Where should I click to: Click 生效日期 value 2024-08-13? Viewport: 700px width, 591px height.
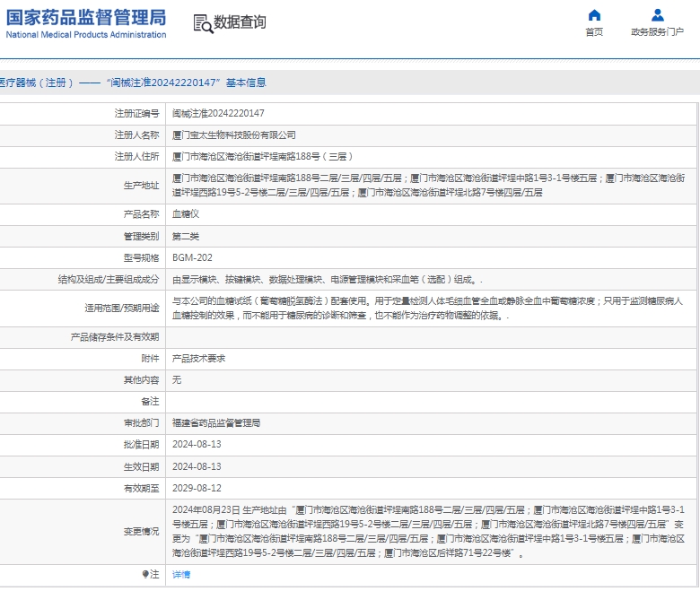[x=197, y=466]
